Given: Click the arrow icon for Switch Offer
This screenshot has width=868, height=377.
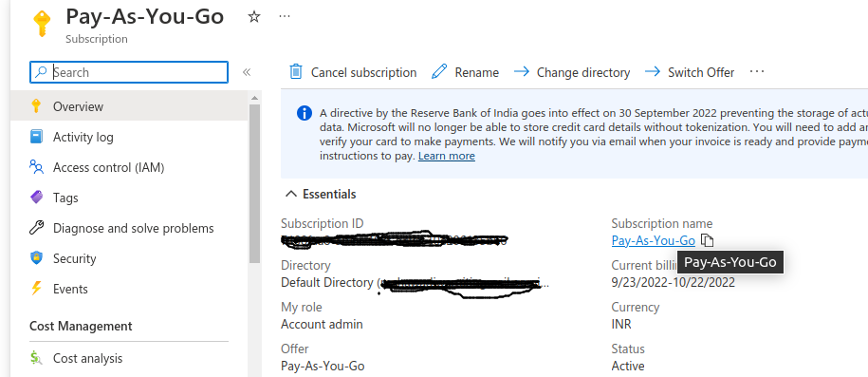Looking at the screenshot, I should click(653, 71).
